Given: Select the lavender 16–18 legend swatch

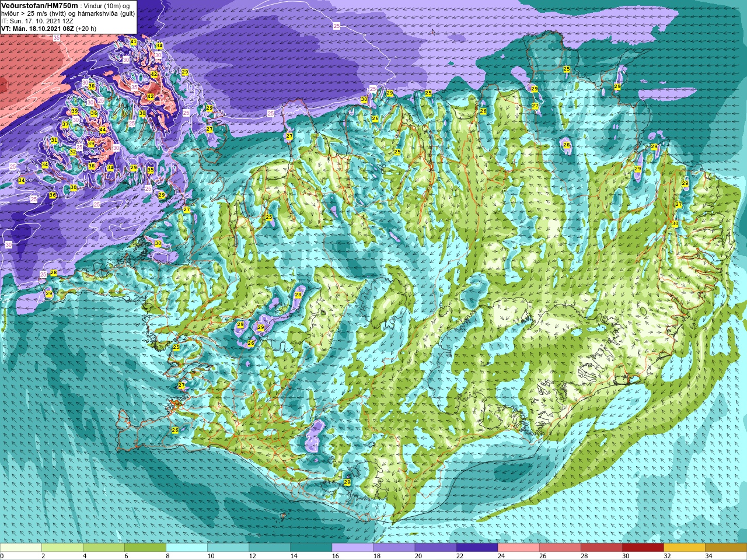Looking at the screenshot, I should [352, 548].
